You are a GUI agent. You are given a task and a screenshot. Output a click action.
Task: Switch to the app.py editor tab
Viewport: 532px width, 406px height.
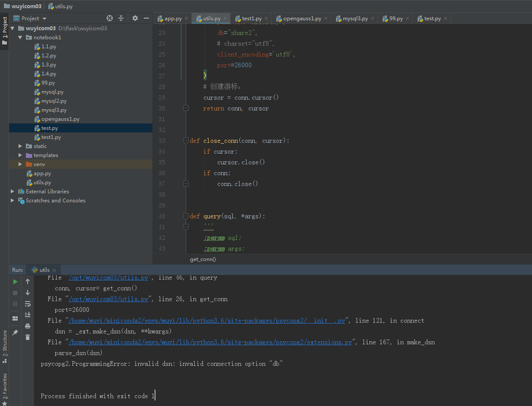173,19
